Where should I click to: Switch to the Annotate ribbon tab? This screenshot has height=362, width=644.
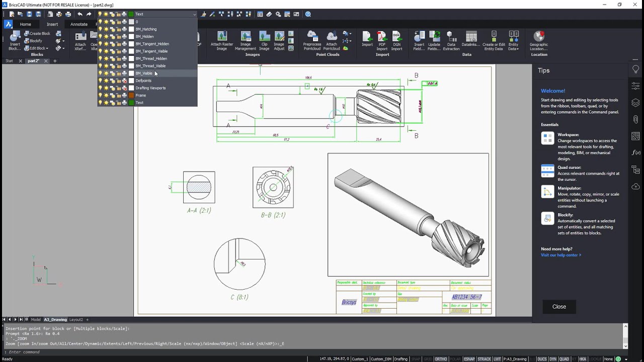(79, 24)
